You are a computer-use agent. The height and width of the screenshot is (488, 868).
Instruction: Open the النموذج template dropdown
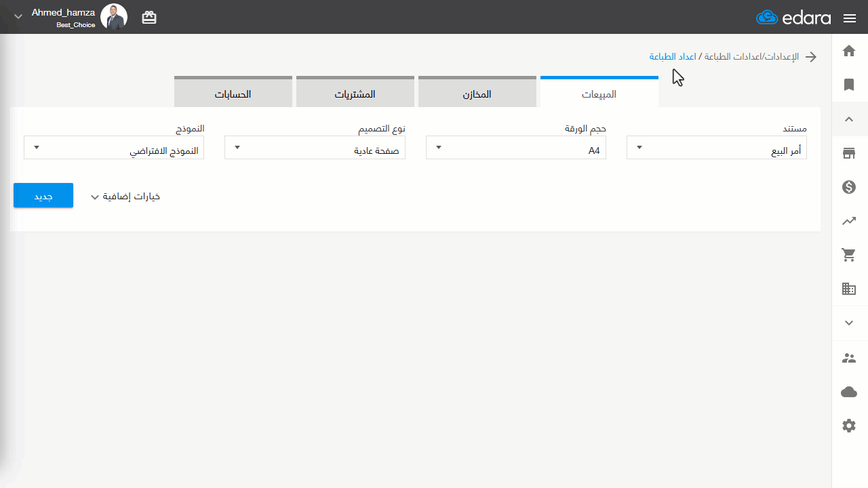114,148
